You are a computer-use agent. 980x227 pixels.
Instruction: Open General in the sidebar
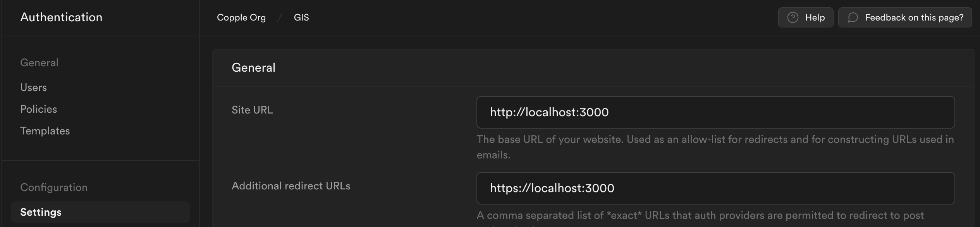(x=40, y=62)
